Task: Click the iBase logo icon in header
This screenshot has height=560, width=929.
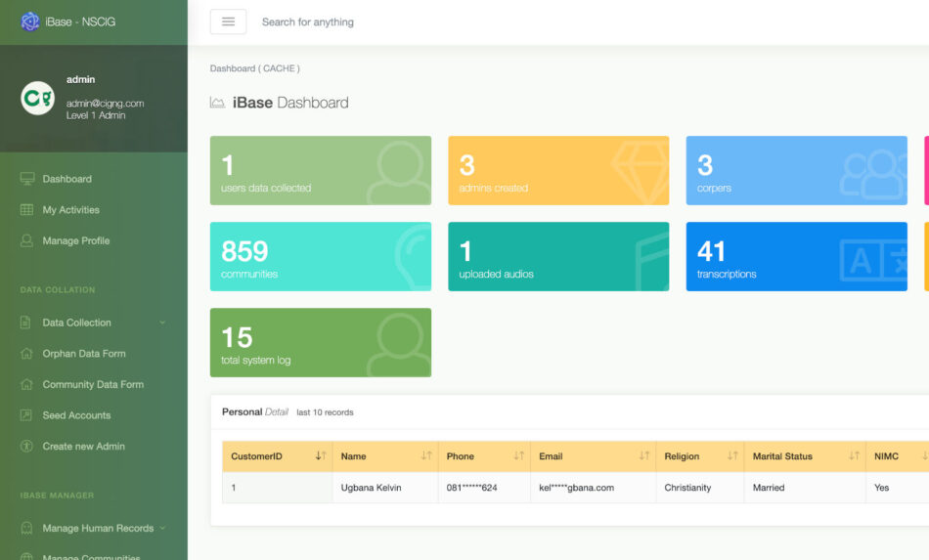Action: (29, 22)
